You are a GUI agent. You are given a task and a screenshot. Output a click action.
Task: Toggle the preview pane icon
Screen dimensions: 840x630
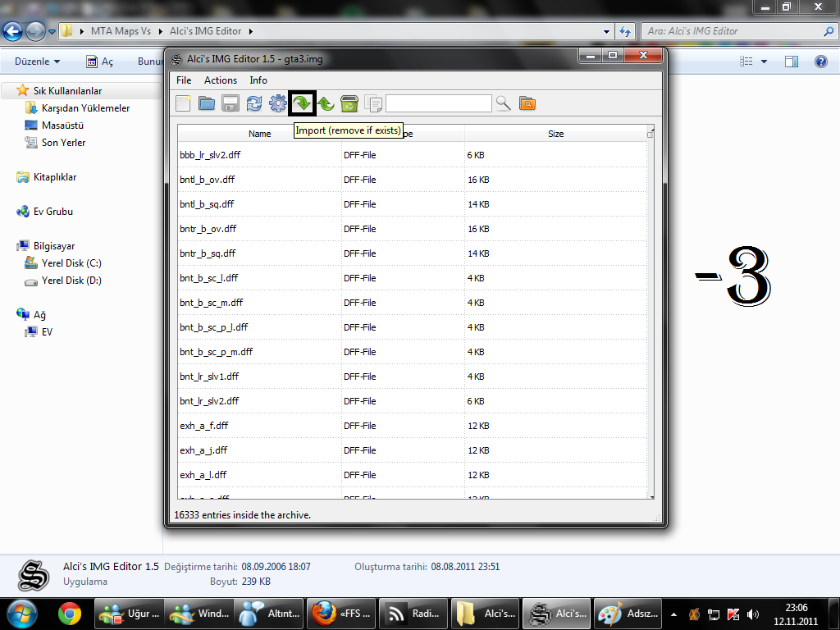(792, 62)
